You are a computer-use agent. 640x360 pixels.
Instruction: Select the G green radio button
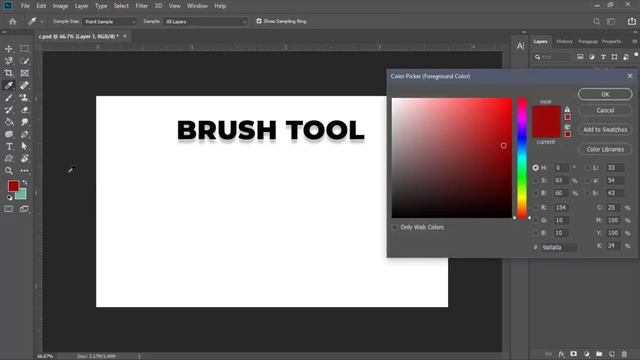tap(536, 220)
